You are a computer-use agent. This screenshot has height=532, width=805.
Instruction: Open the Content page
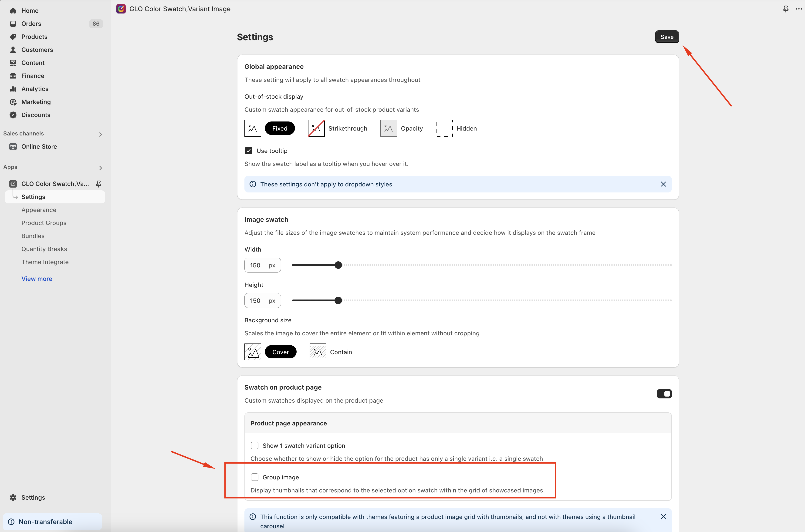(x=33, y=63)
